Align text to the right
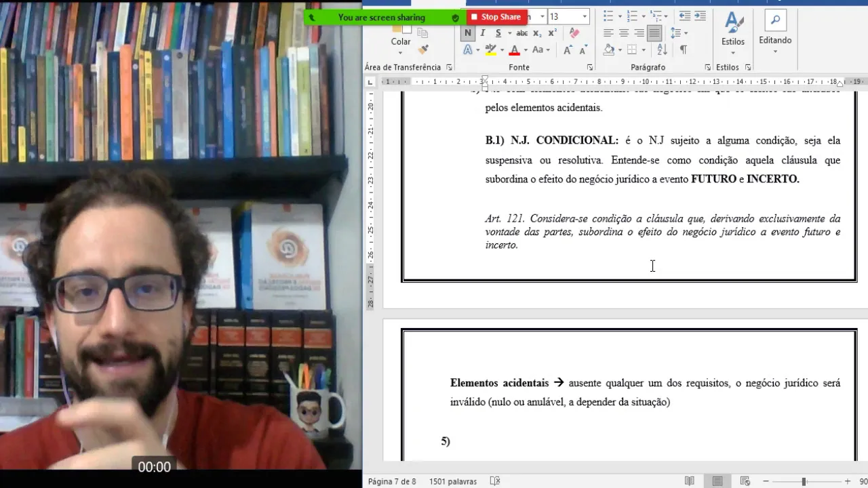Viewport: 868px width, 488px height. 639,33
